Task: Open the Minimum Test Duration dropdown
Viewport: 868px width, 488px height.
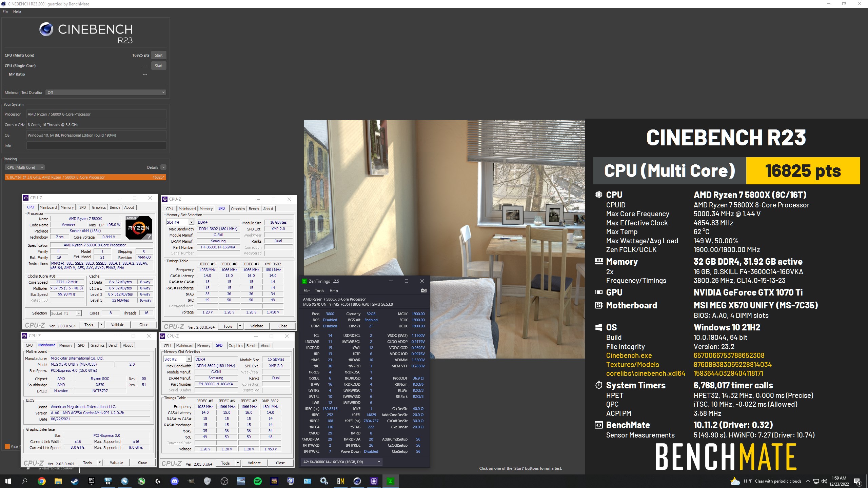Action: click(106, 93)
